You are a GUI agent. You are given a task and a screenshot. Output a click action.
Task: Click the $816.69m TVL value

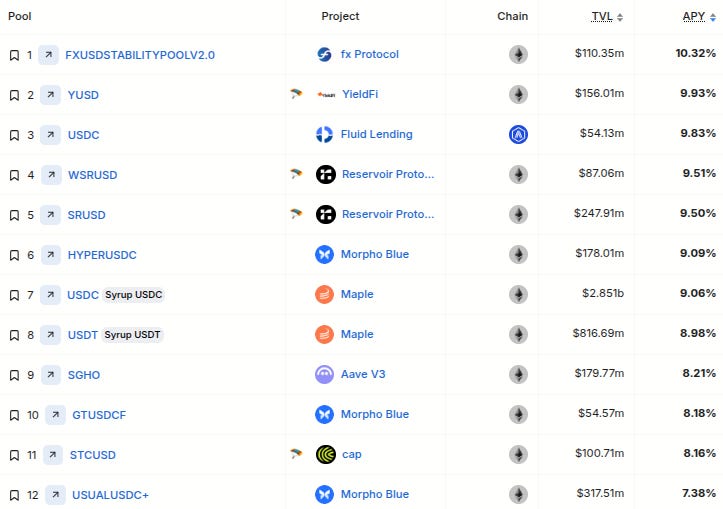tap(599, 333)
